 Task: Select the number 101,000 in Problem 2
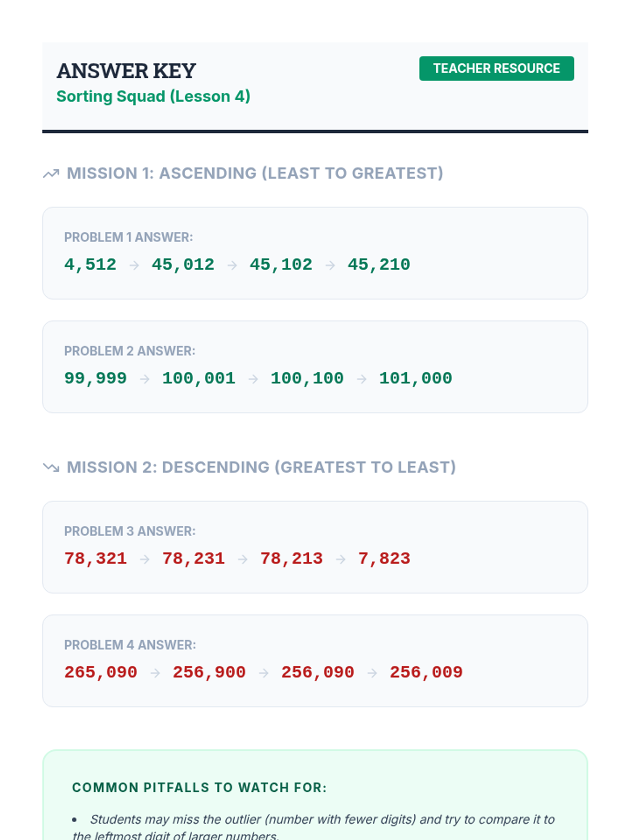(x=415, y=378)
